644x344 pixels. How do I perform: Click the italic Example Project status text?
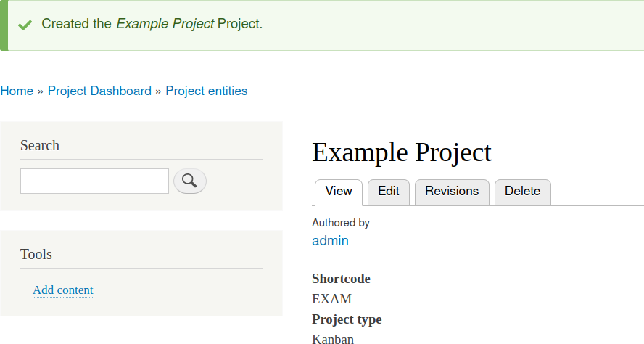pos(165,24)
